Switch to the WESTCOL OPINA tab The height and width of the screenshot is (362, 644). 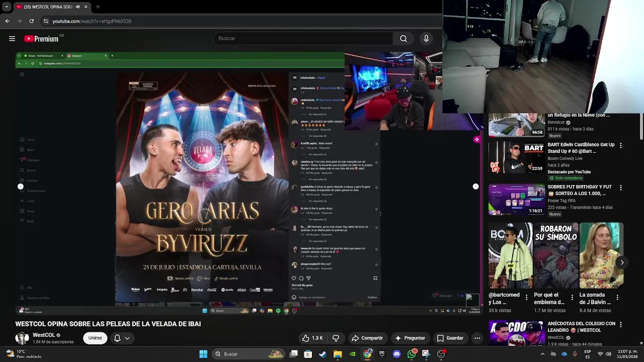[x=52, y=7]
